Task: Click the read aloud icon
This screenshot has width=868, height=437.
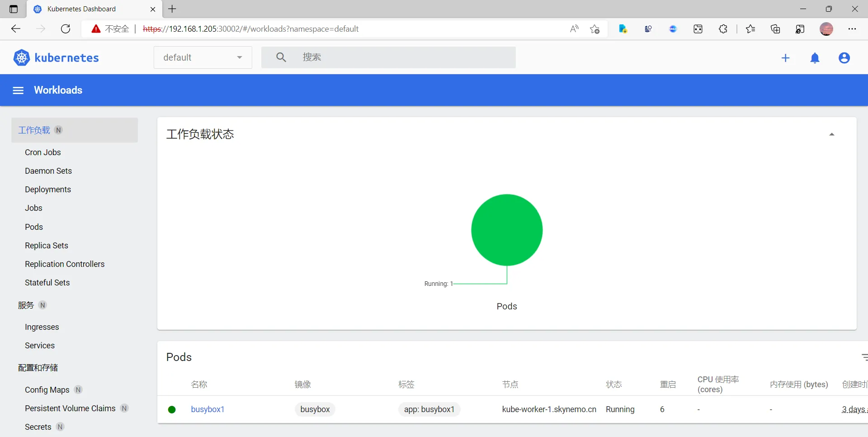Action: pos(574,29)
